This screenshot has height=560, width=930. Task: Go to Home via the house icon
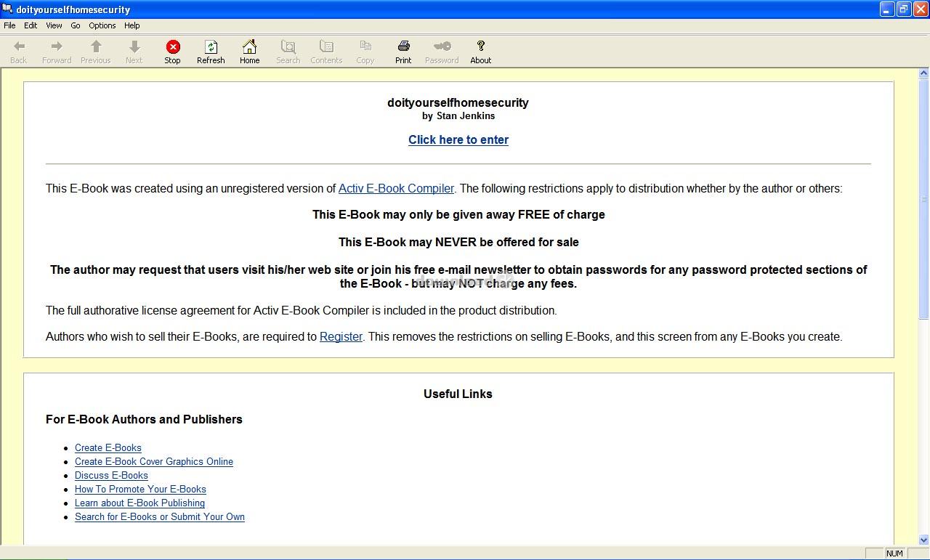249,47
